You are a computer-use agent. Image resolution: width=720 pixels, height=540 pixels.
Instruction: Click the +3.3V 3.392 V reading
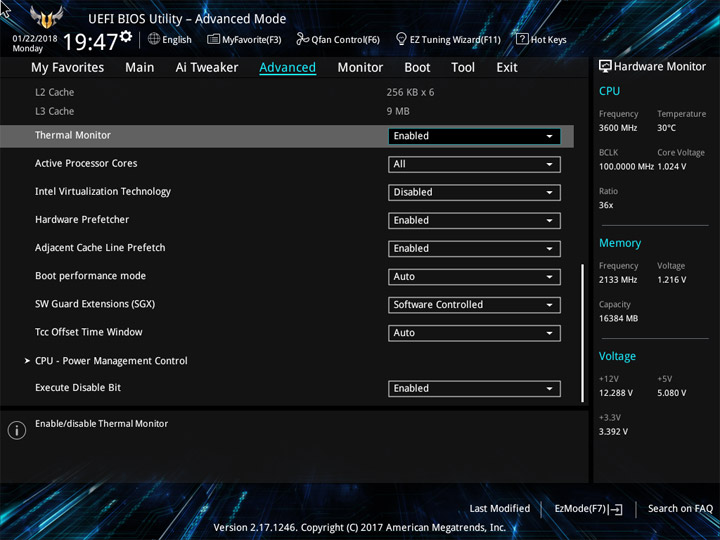coord(613,432)
